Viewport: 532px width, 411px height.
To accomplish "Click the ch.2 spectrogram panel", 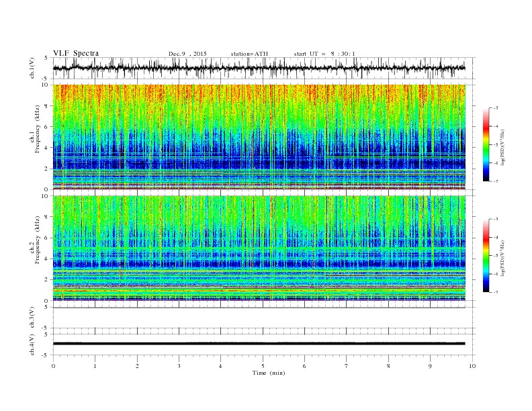I will pyautogui.click(x=259, y=248).
